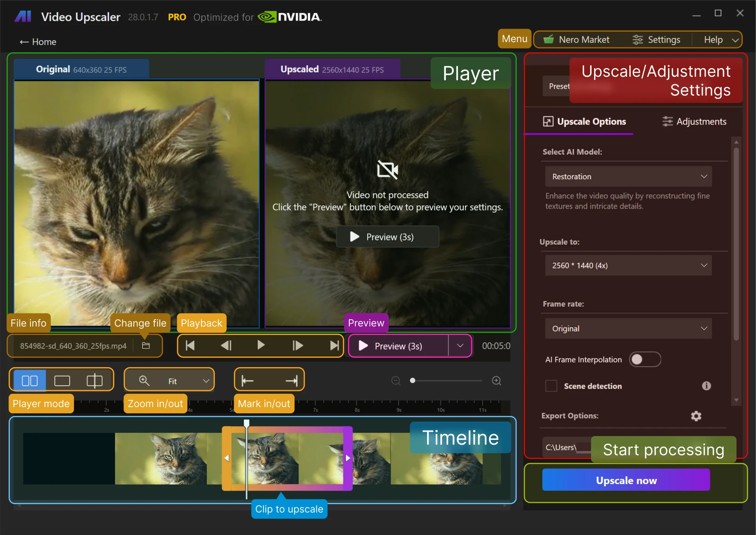The image size is (756, 535).
Task: Open the change file folder icon
Action: [146, 346]
